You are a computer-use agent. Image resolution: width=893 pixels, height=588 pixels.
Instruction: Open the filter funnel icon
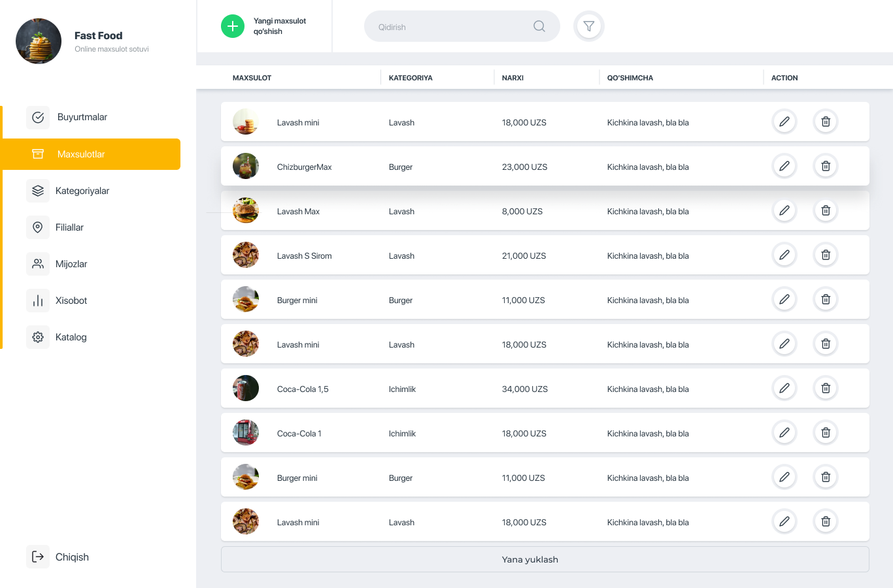coord(588,26)
